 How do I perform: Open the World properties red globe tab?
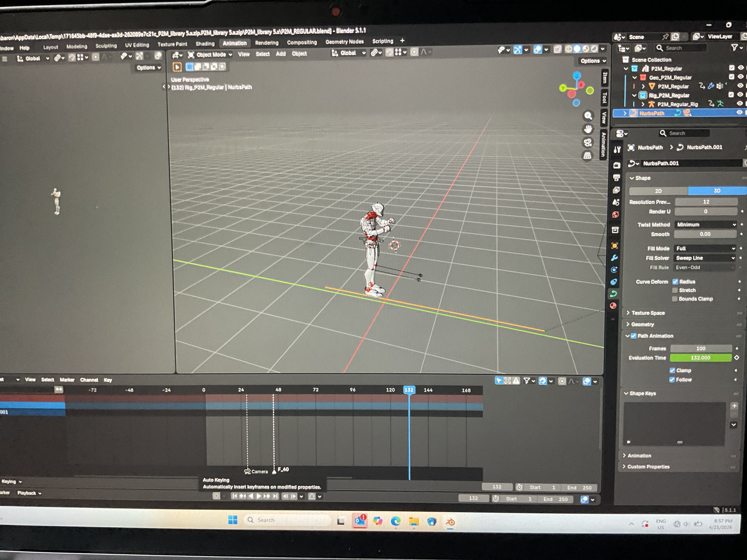tap(615, 215)
